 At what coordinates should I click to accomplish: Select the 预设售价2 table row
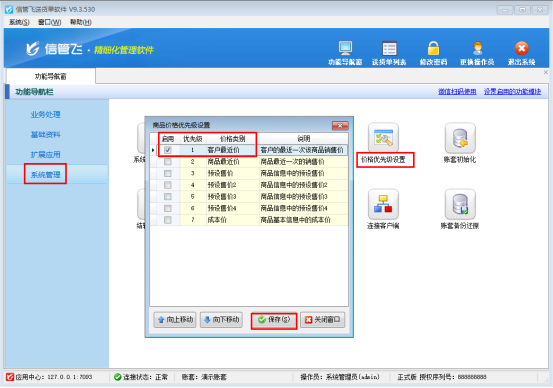point(249,185)
